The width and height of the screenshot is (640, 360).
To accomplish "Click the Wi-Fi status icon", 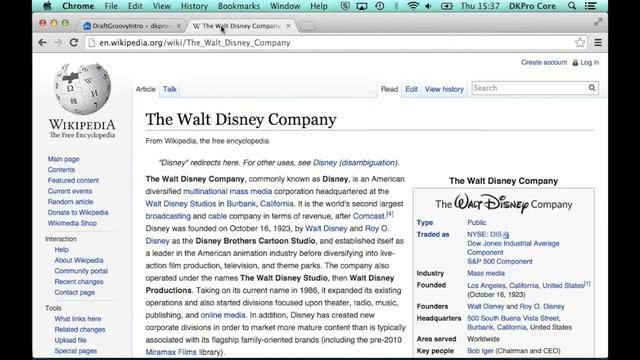I will coord(413,6).
